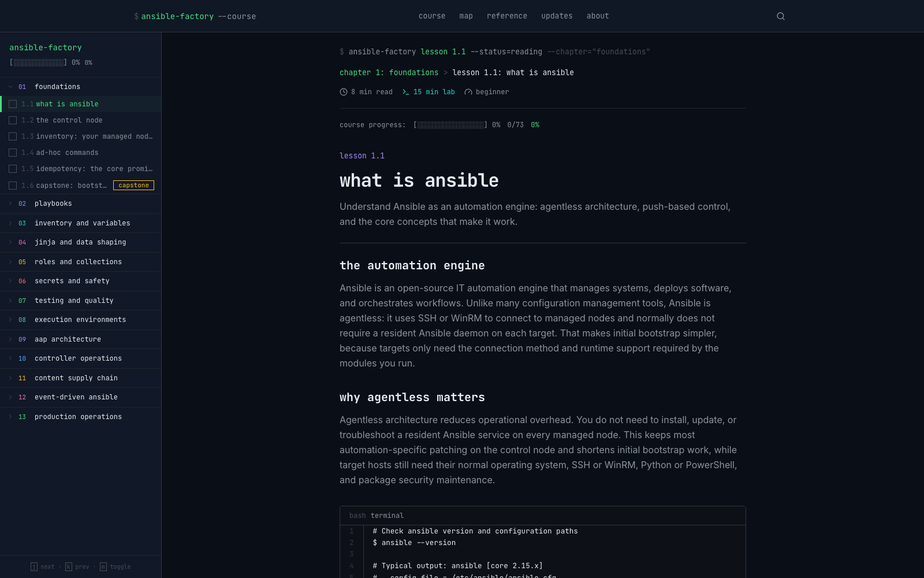Expand the 05 roles and collections chapter
The height and width of the screenshot is (578, 924).
80,262
